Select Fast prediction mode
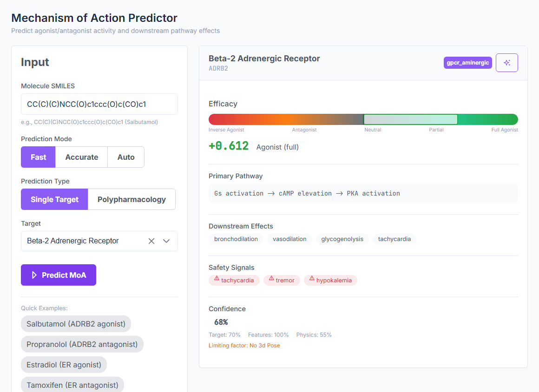The image size is (539, 392). click(38, 157)
